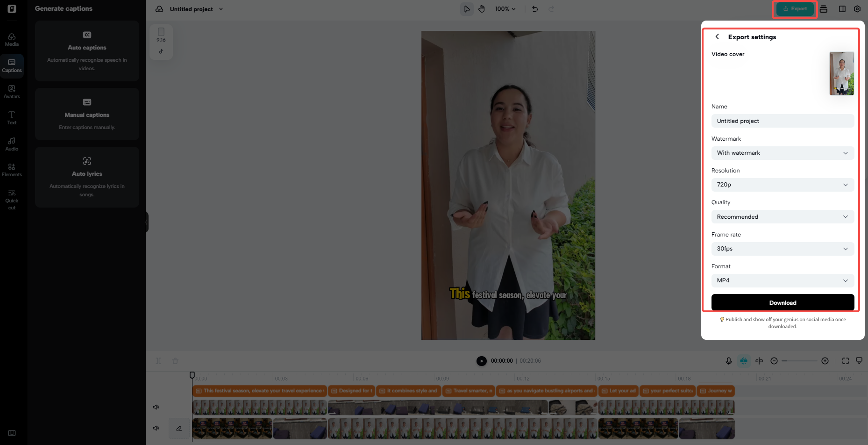Play the video preview
The width and height of the screenshot is (868, 445).
tap(481, 361)
